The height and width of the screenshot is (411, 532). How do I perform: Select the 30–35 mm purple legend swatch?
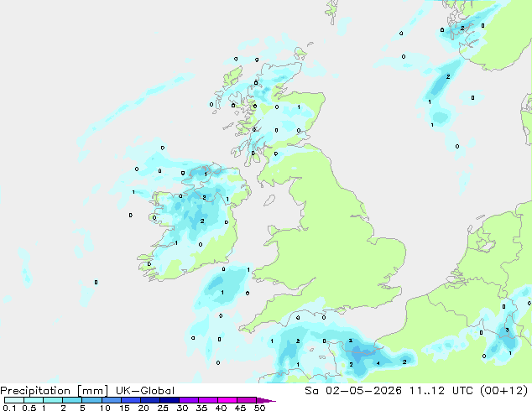pyautogui.click(x=189, y=400)
